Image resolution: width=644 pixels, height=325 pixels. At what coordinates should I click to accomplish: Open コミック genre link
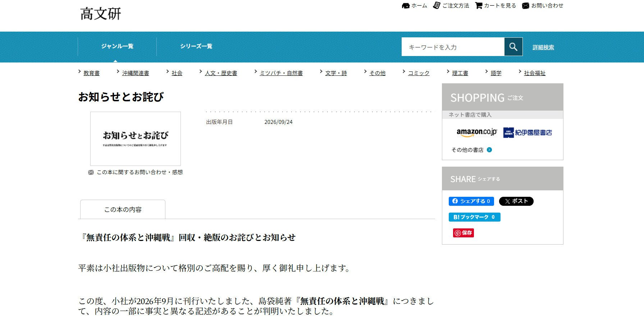pos(419,73)
